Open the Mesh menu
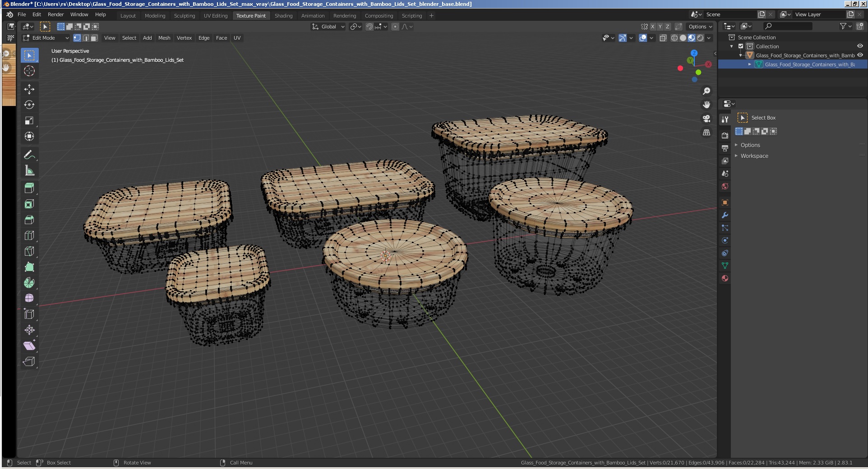Image resolution: width=868 pixels, height=469 pixels. 164,38
